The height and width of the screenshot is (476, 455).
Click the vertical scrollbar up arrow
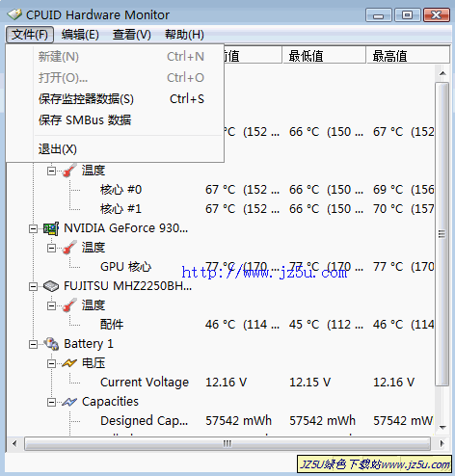(442, 73)
